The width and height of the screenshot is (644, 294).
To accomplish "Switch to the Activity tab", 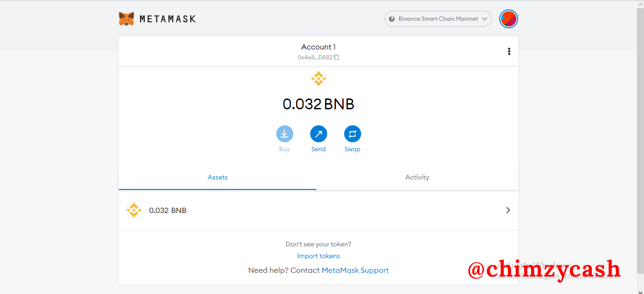I will 417,178.
